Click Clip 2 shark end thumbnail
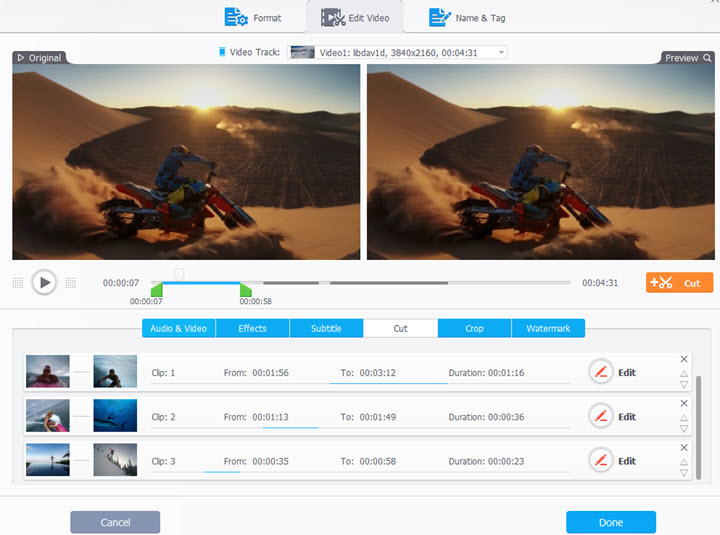 tap(115, 415)
